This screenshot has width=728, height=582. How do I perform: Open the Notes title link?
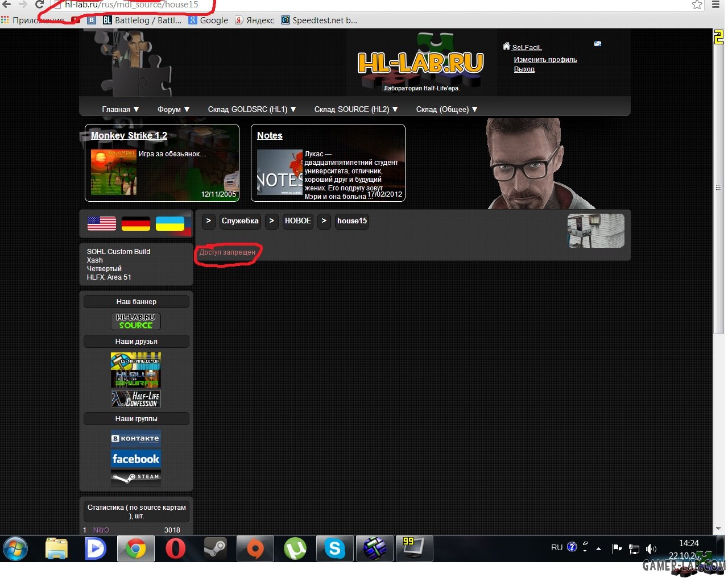(270, 135)
